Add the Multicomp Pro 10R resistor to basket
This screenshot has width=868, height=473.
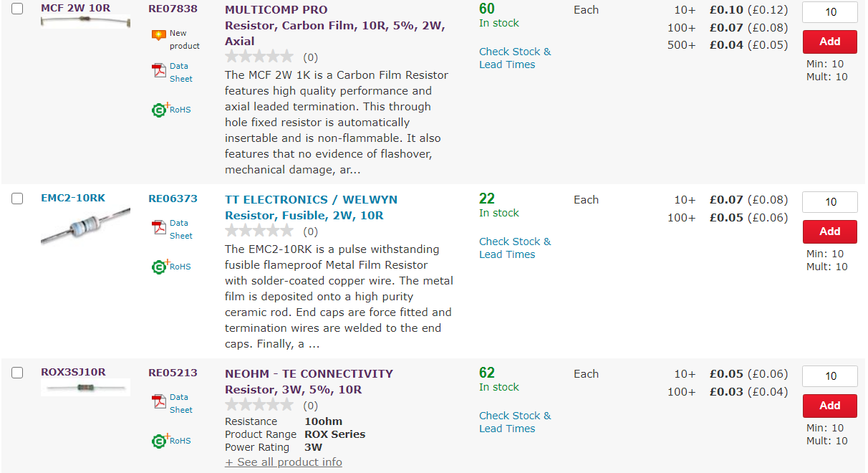click(830, 42)
